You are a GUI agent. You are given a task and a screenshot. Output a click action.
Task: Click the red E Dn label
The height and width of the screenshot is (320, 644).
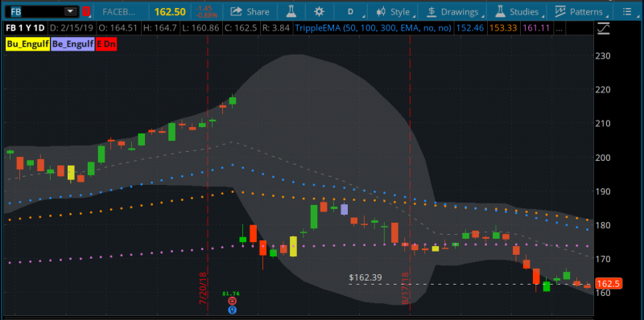(106, 43)
